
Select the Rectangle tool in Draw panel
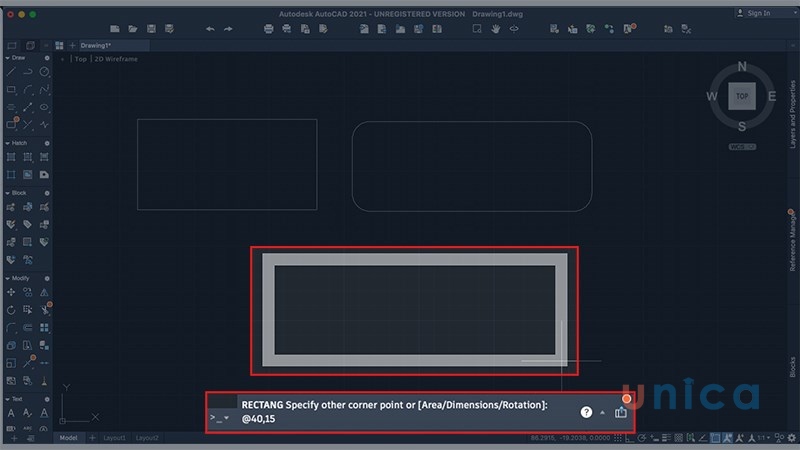click(x=11, y=90)
